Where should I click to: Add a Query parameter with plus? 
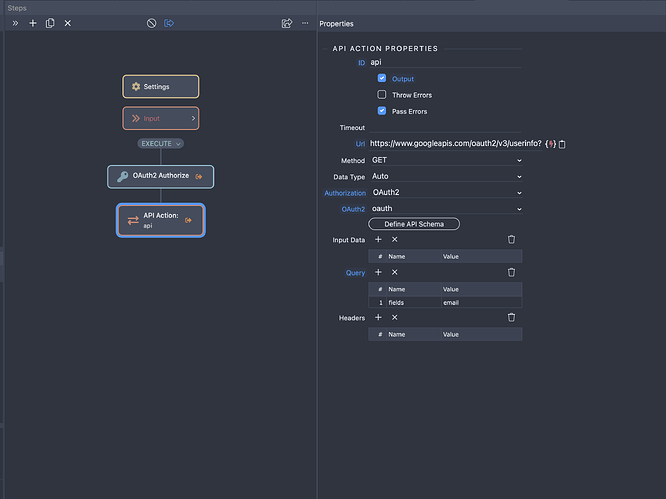(378, 272)
